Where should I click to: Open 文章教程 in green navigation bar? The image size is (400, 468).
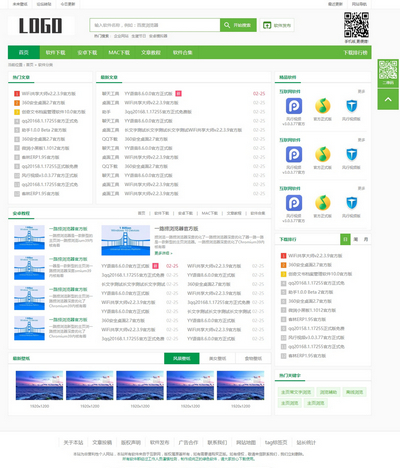[151, 52]
